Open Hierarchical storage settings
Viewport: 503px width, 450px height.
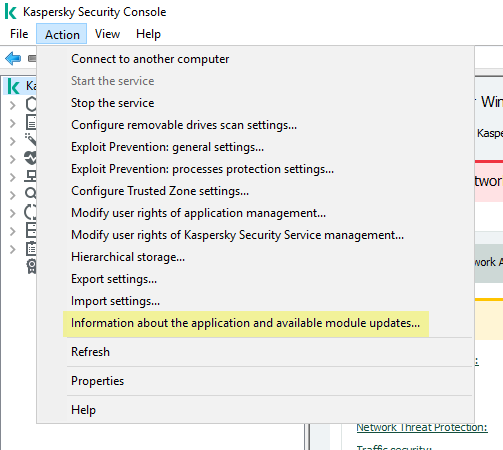[255, 257]
